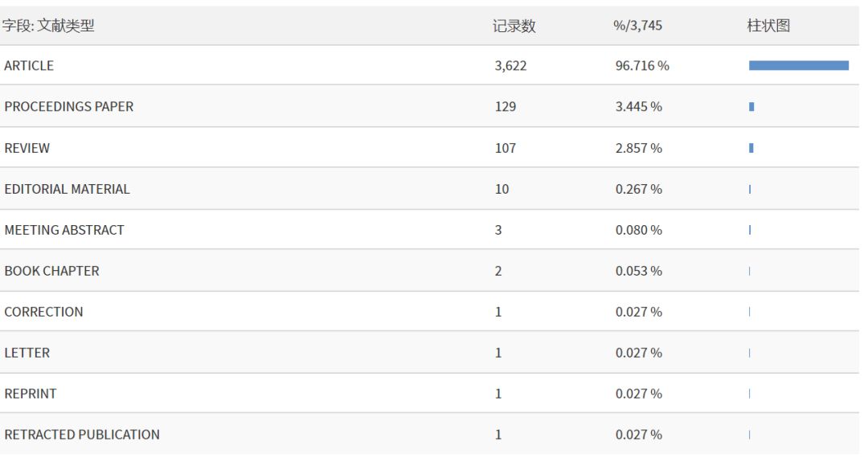Click the small bar in the REVIEW row
This screenshot has width=868, height=459.
[751, 148]
